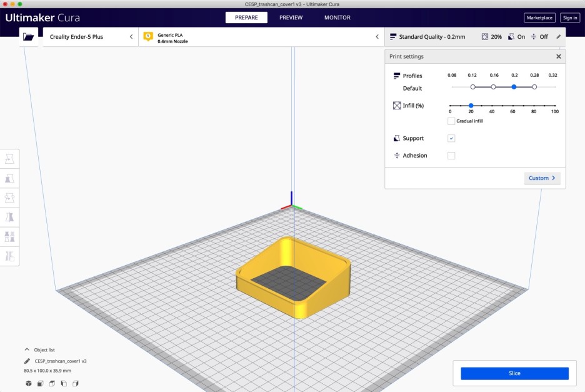
Task: Click the 0.32 profile value label
Action: [x=552, y=75]
